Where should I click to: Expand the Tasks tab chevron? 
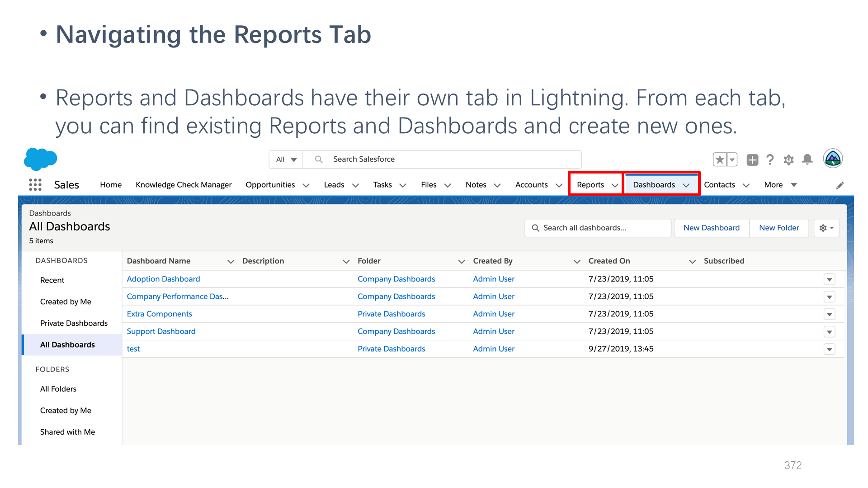pos(403,185)
